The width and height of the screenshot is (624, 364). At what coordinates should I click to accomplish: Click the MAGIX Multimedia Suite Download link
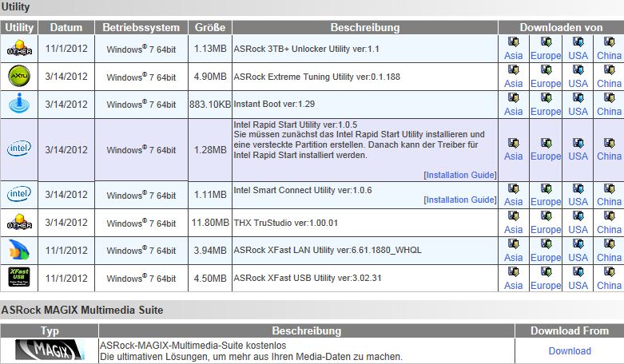tap(570, 351)
